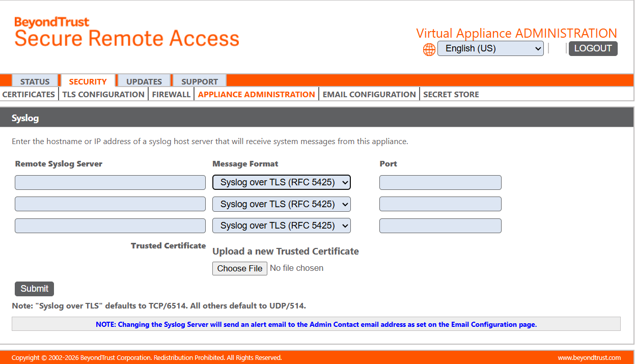
Task: Open the SECRET STORE page
Action: tap(451, 94)
